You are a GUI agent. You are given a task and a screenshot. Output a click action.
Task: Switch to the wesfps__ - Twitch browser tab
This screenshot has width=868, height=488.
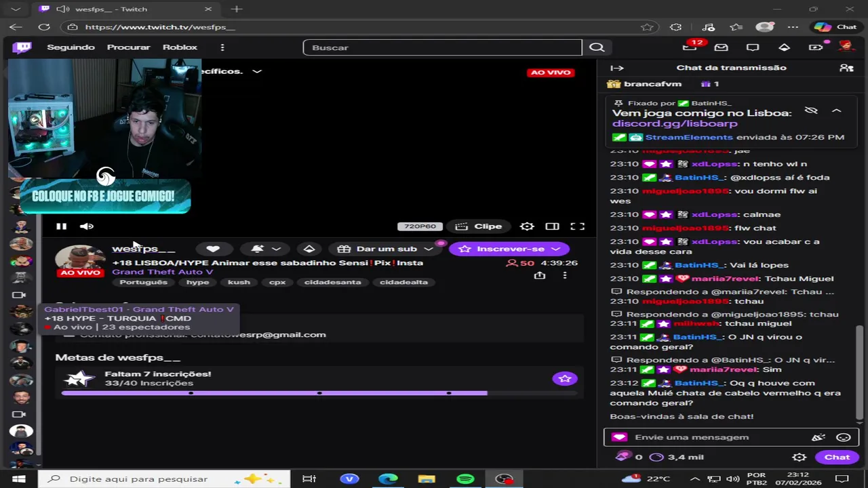pos(125,9)
